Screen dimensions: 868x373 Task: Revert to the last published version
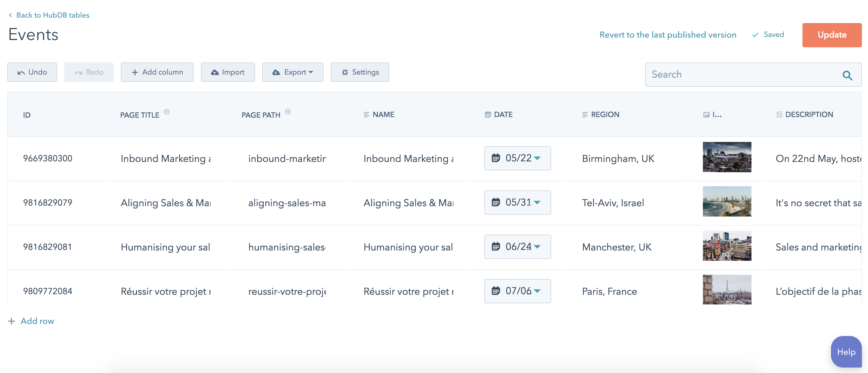click(667, 35)
